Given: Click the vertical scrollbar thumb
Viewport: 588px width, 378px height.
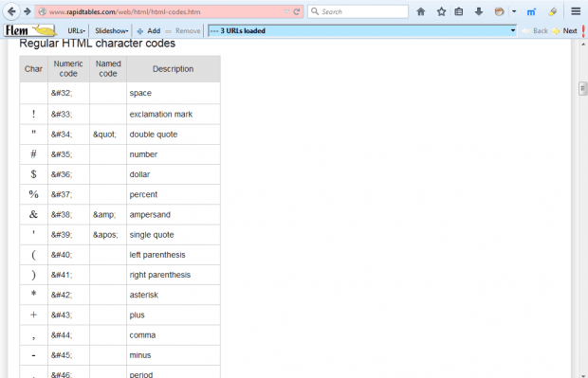Looking at the screenshot, I should [582, 88].
